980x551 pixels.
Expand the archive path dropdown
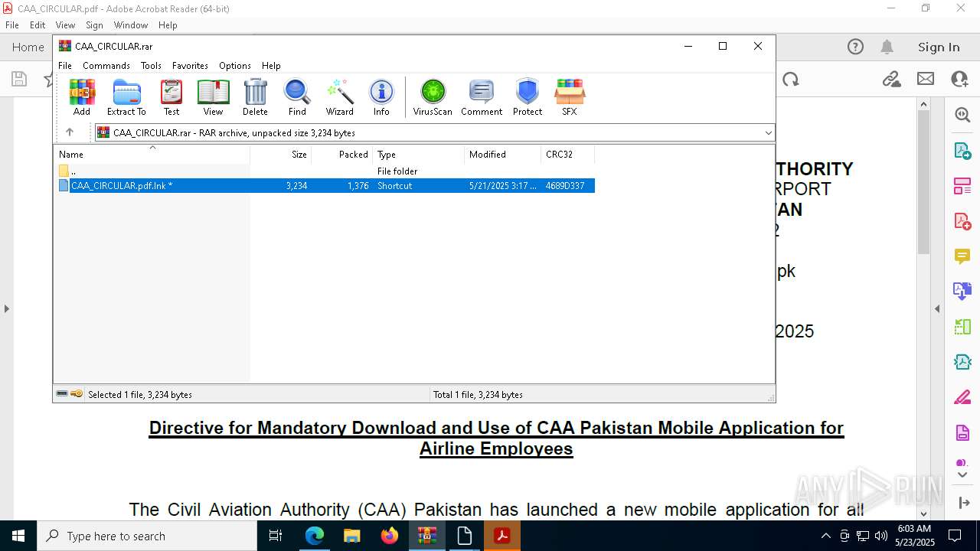pyautogui.click(x=769, y=132)
